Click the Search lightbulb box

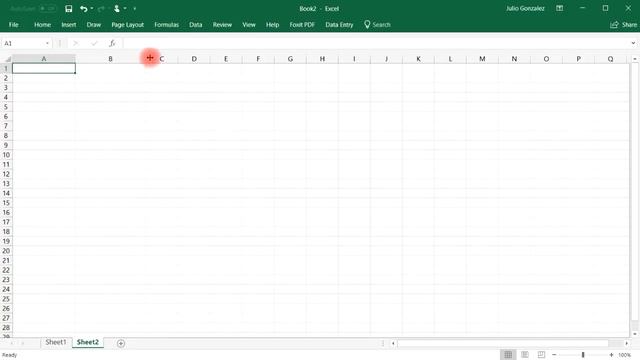[x=377, y=24]
